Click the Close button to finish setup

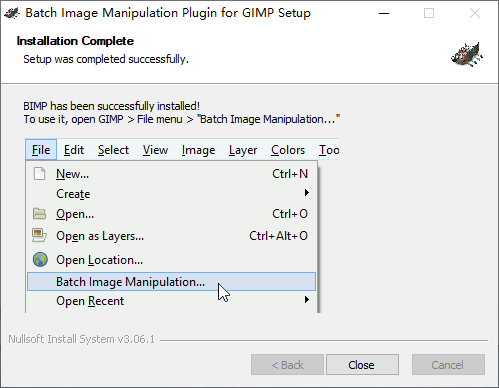pos(362,365)
